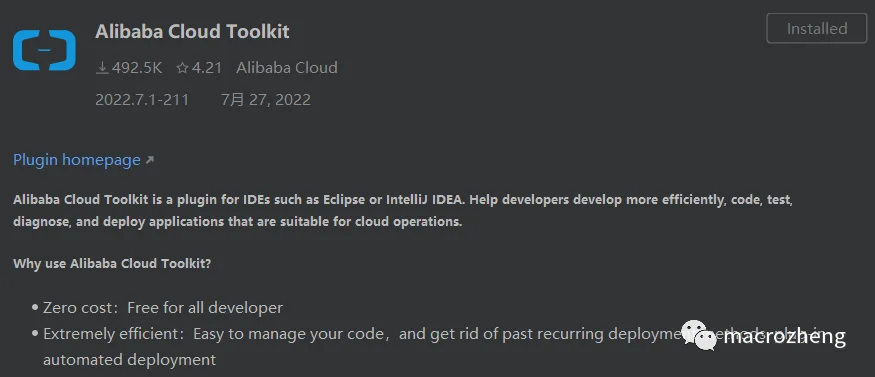Click the first bullet dot before Zero cost

(x=35, y=308)
